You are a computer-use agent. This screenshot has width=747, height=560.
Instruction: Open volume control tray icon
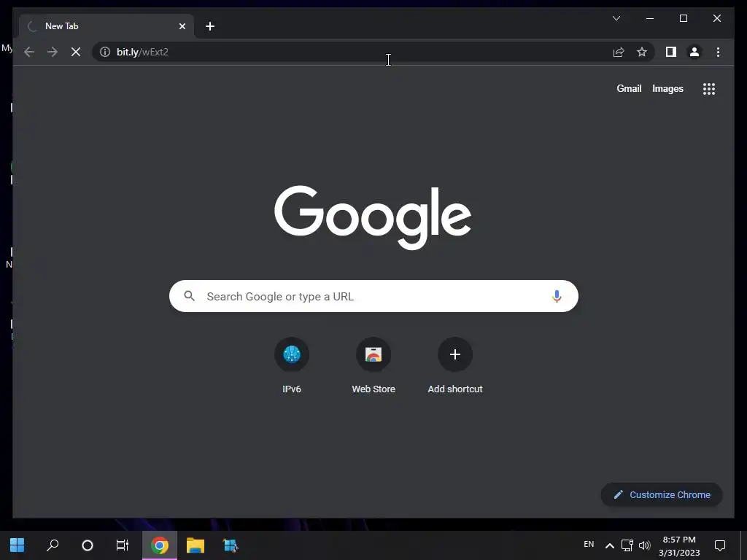644,545
